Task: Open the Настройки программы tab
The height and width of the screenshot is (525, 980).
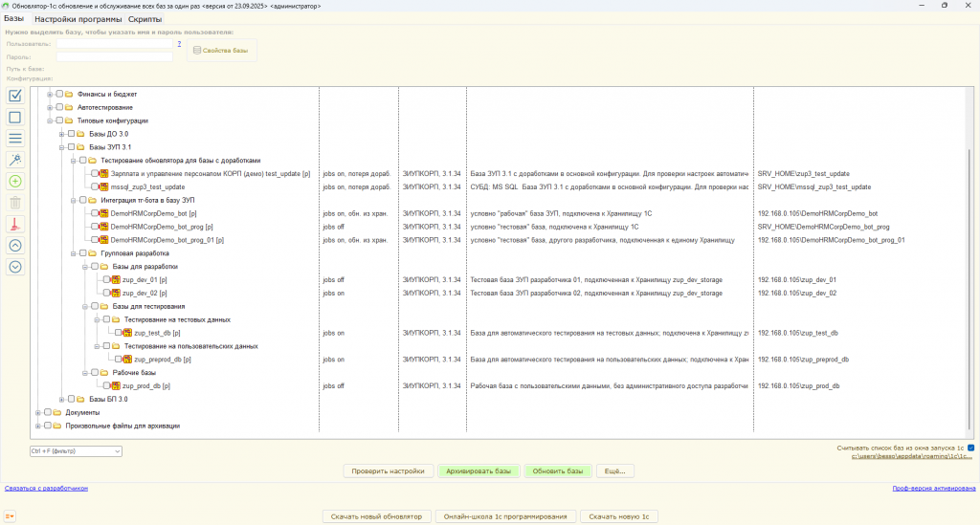Action: tap(78, 19)
